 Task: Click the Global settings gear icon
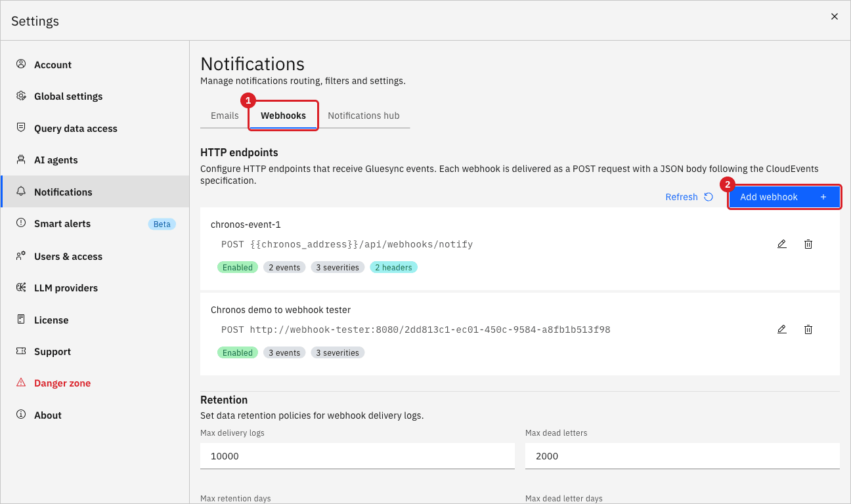21,96
